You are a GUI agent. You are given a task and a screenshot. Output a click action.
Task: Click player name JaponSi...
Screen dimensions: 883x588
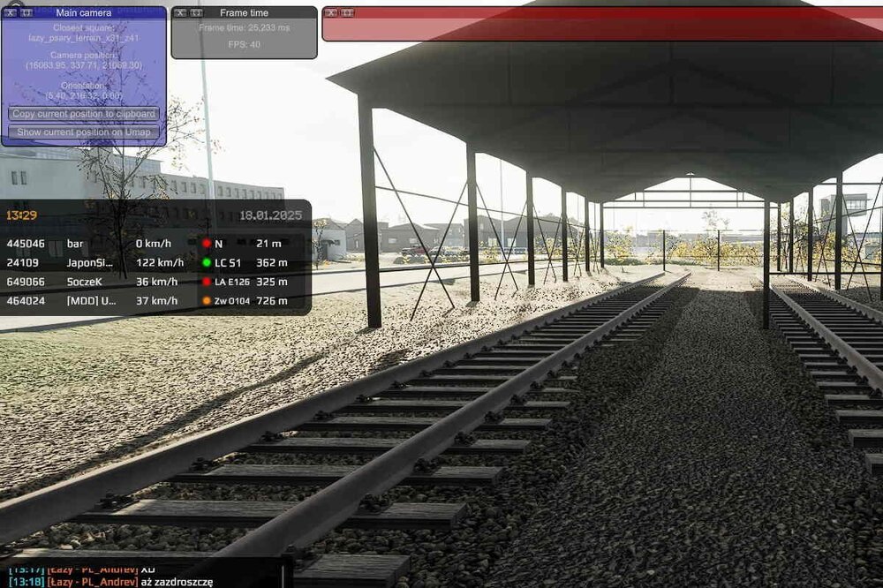(x=89, y=263)
